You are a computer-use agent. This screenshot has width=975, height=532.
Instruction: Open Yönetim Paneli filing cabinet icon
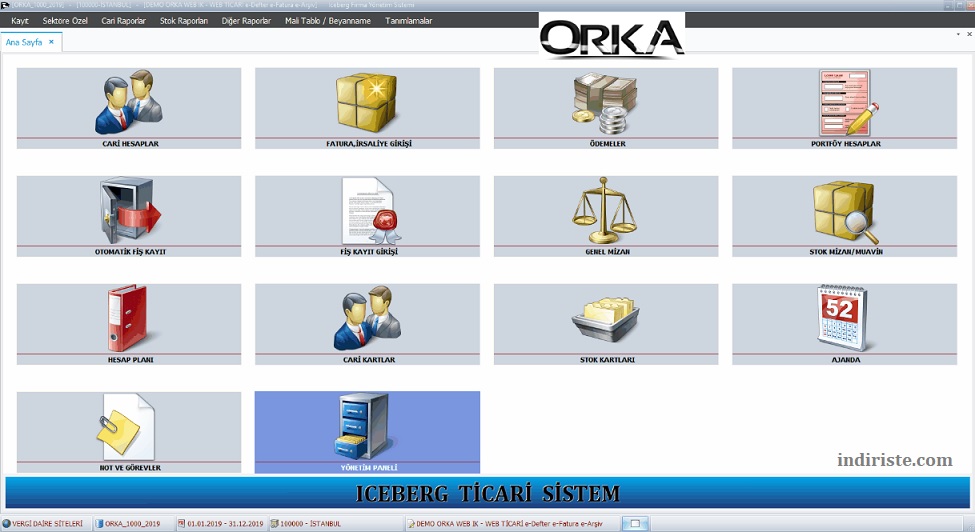[x=364, y=426]
